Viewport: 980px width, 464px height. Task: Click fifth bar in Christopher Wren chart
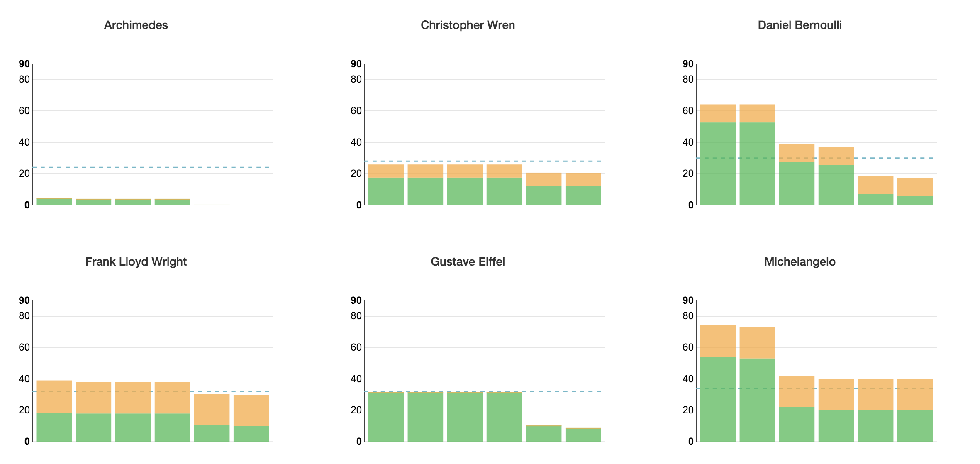coord(544,189)
